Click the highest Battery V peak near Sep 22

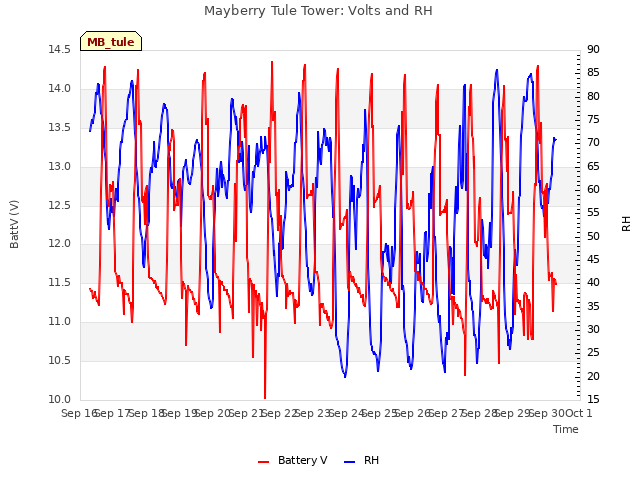click(x=272, y=62)
